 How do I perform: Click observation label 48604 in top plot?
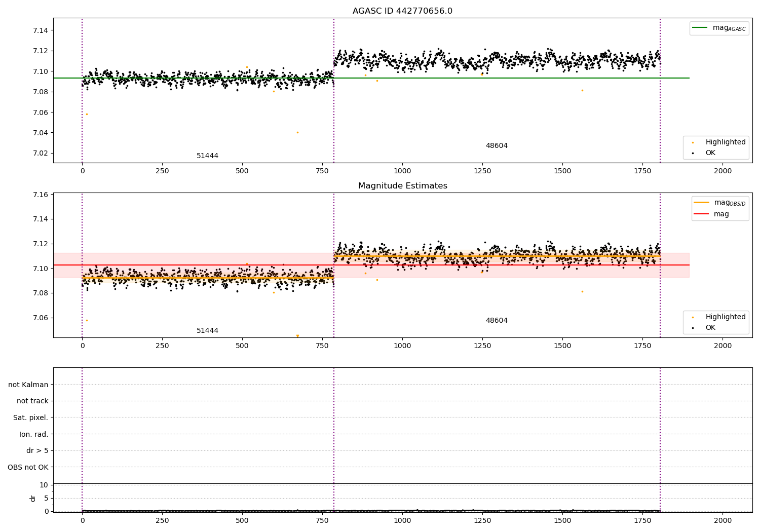click(497, 146)
